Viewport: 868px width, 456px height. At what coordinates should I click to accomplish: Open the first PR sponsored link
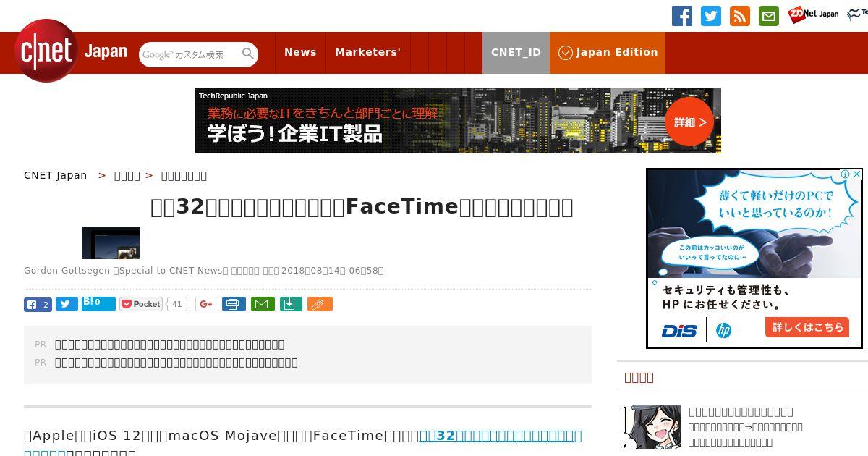pos(170,345)
